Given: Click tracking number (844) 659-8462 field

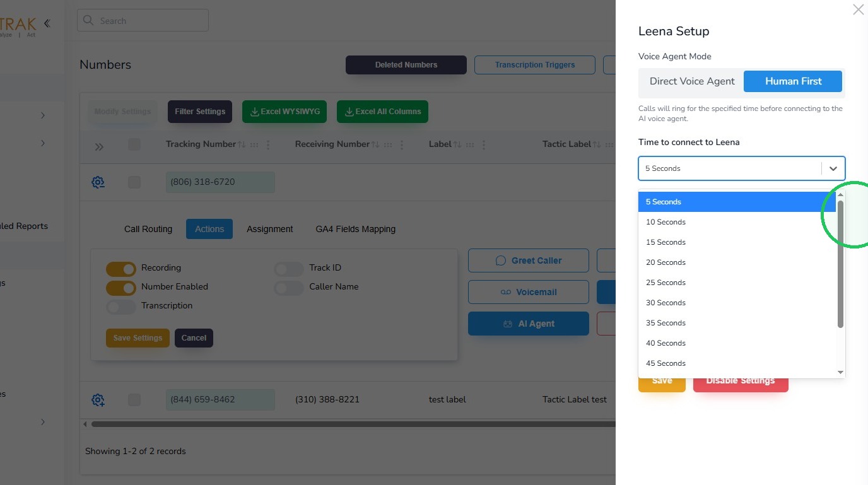Looking at the screenshot, I should tap(220, 400).
